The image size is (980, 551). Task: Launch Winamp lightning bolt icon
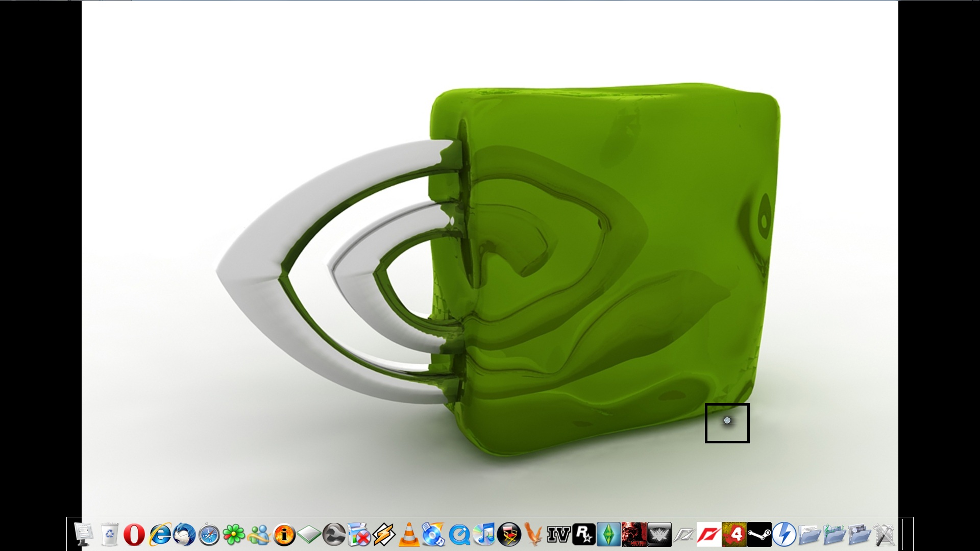(384, 534)
